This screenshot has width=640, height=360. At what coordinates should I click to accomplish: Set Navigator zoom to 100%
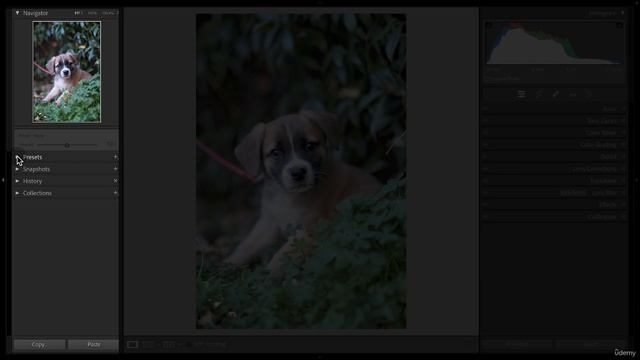click(93, 13)
